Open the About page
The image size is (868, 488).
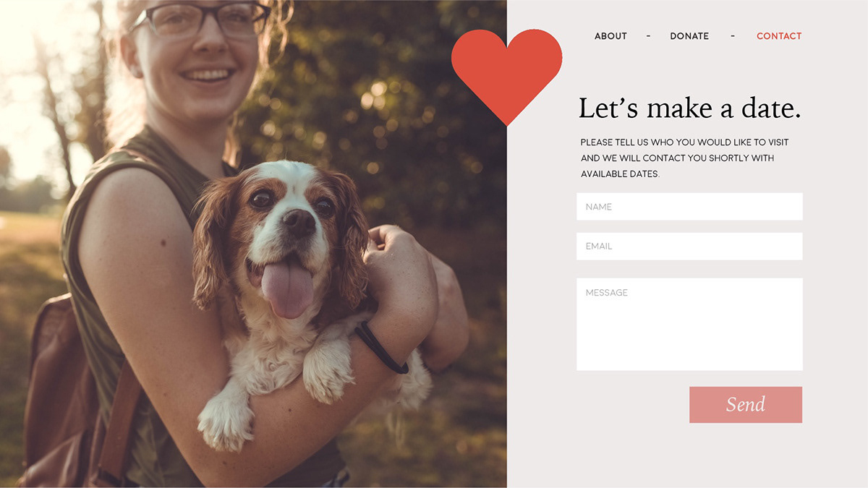pyautogui.click(x=610, y=36)
